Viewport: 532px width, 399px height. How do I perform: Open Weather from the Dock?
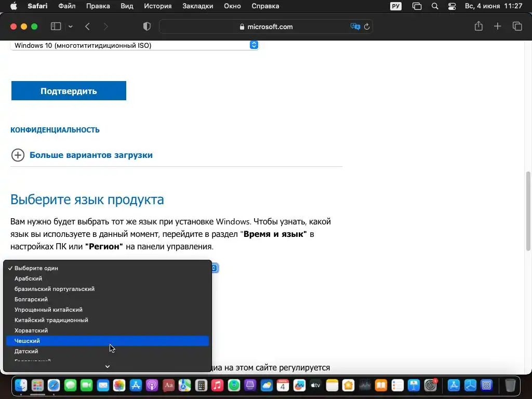[267, 385]
